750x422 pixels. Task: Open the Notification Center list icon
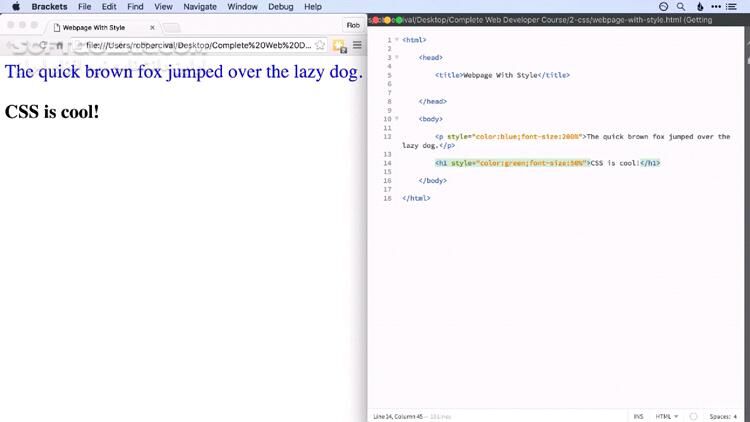click(737, 7)
